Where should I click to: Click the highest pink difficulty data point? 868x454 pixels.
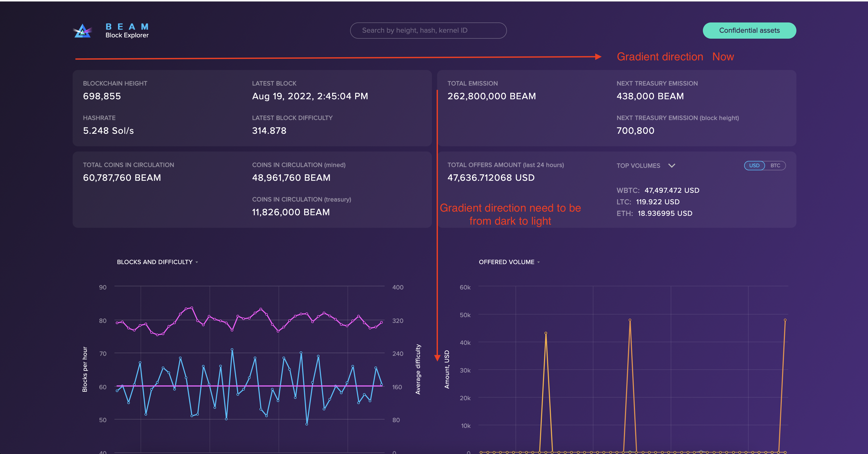pyautogui.click(x=192, y=307)
